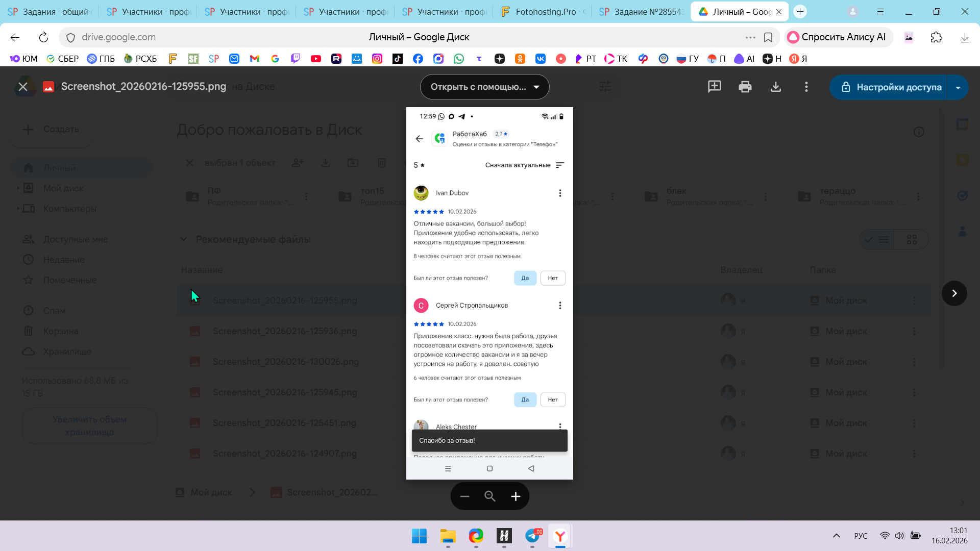Expand the 'Открыть с помощью' dropdown
Viewport: 980px width, 551px height.
tap(484, 87)
